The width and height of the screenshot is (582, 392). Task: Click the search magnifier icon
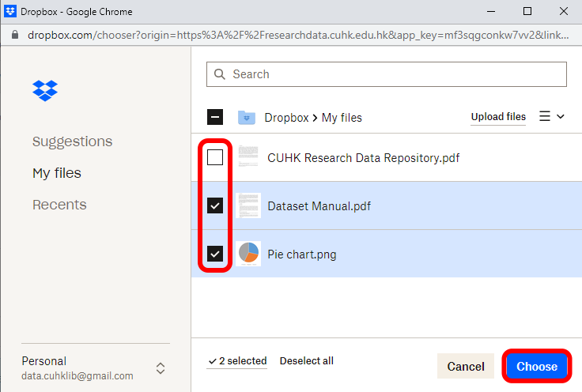tap(220, 74)
